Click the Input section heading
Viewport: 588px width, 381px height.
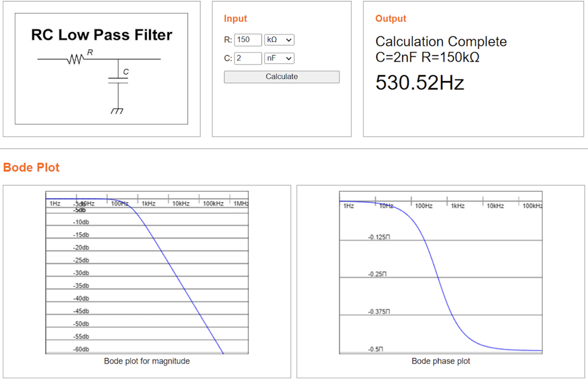coord(235,19)
